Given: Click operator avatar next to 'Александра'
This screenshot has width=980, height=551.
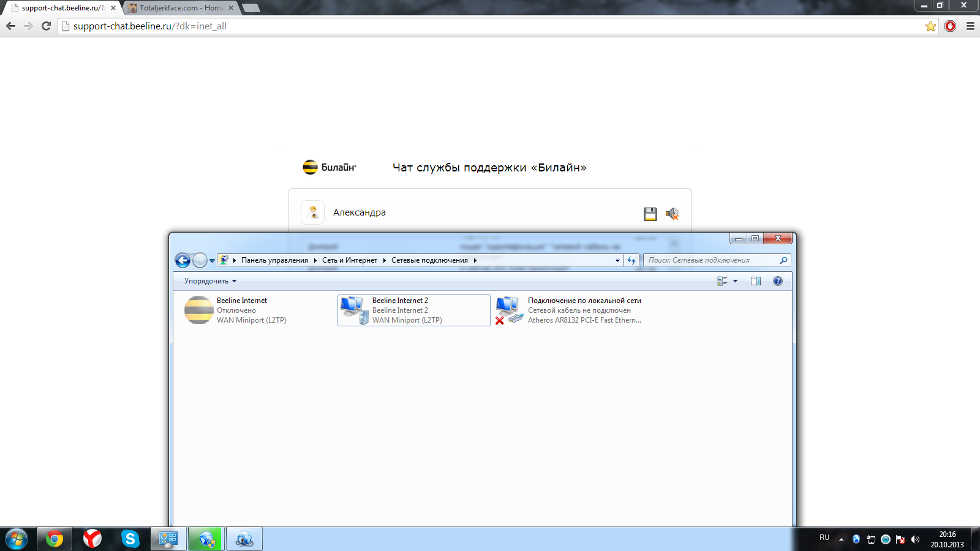Looking at the screenshot, I should pos(313,212).
